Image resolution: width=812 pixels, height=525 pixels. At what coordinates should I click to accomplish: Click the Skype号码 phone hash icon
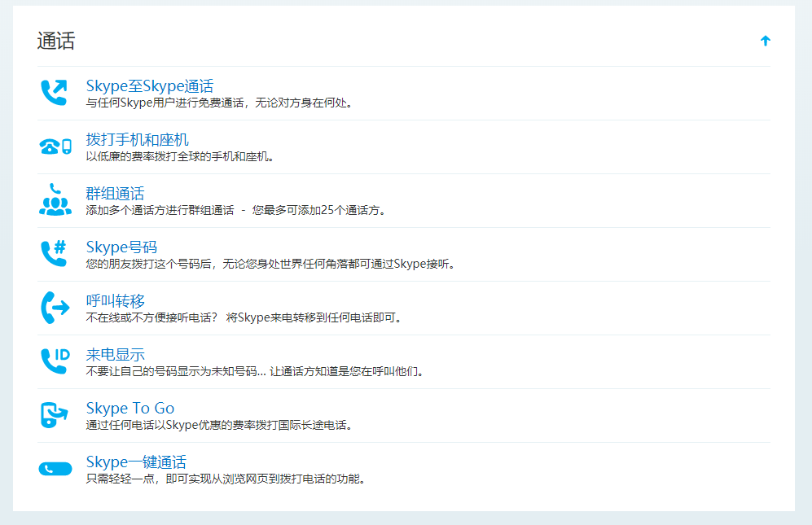[x=55, y=253]
